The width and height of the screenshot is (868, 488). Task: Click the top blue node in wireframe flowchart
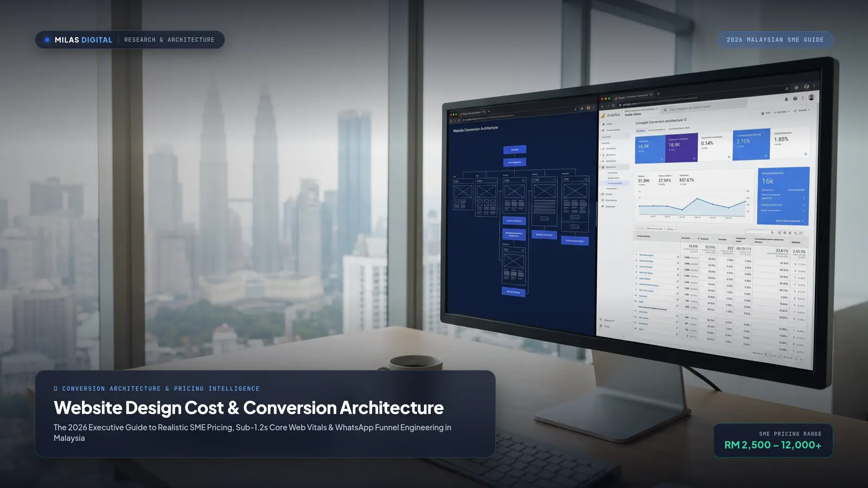coord(515,150)
